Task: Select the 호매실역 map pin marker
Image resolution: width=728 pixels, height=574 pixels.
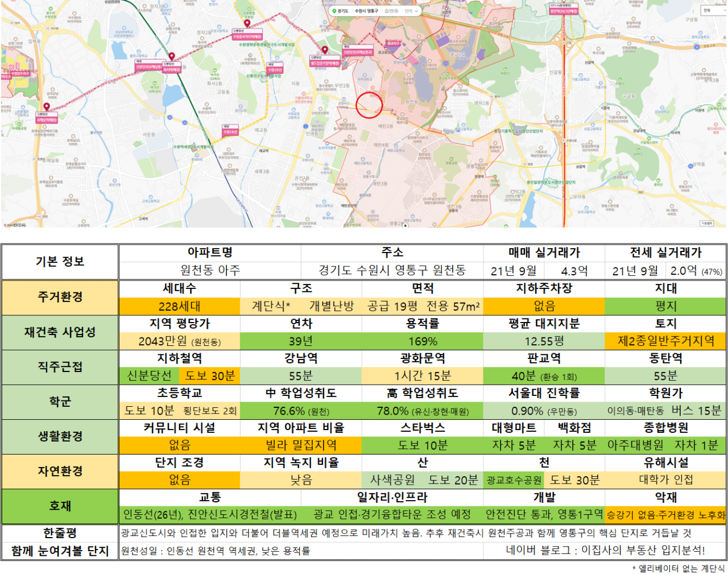Action: pos(47,107)
